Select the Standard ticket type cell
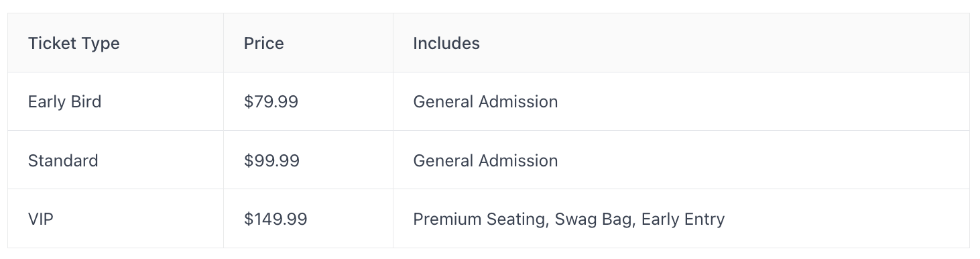Image resolution: width=980 pixels, height=259 pixels. 115,160
